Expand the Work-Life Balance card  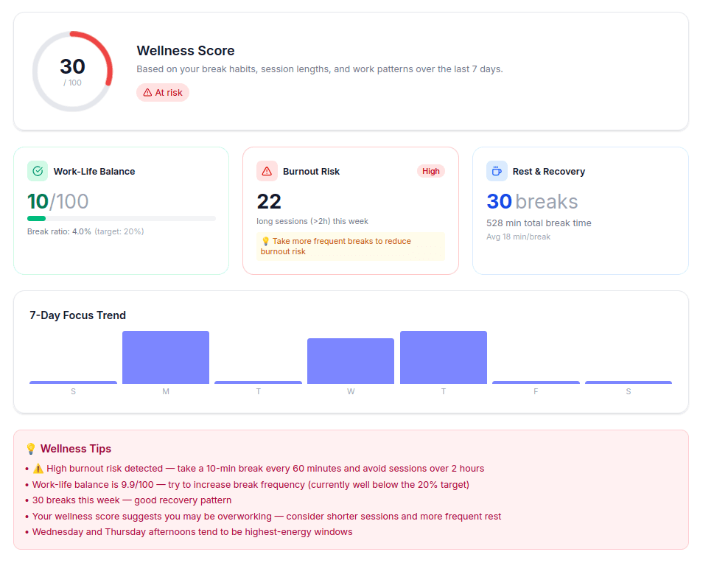[x=121, y=211]
